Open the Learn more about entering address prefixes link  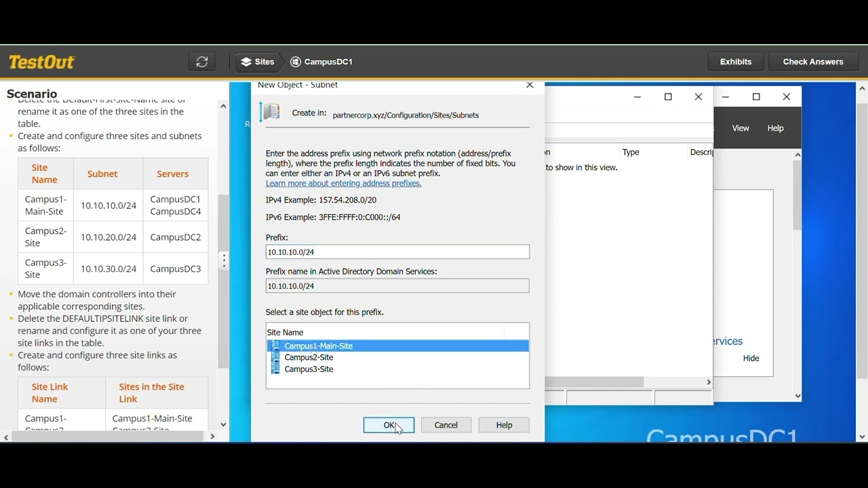pyautogui.click(x=344, y=183)
